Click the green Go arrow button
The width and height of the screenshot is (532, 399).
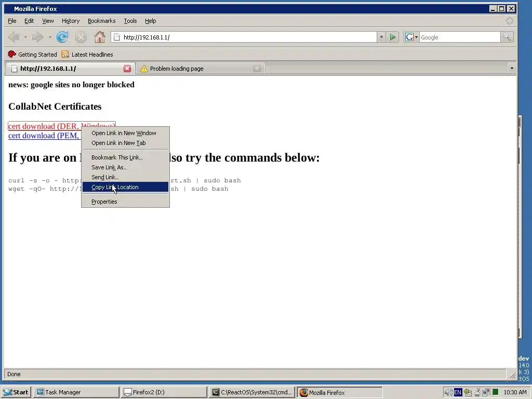(x=393, y=37)
